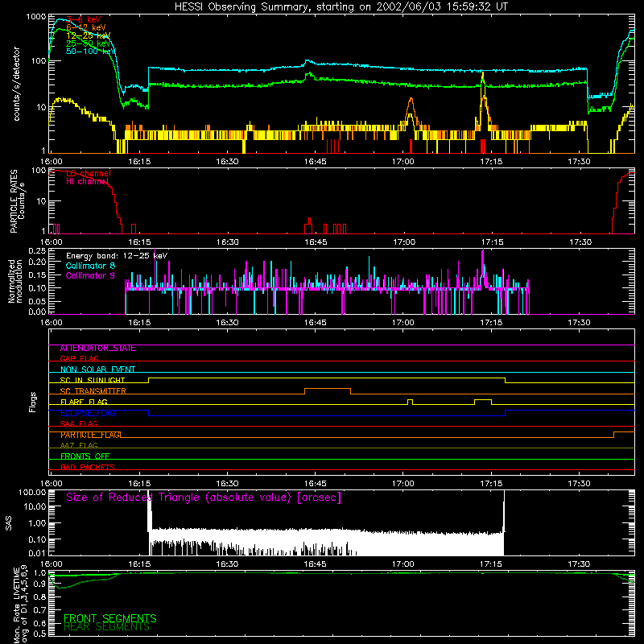Select the SC_IN_SUNLIGHT flag label

[93, 380]
